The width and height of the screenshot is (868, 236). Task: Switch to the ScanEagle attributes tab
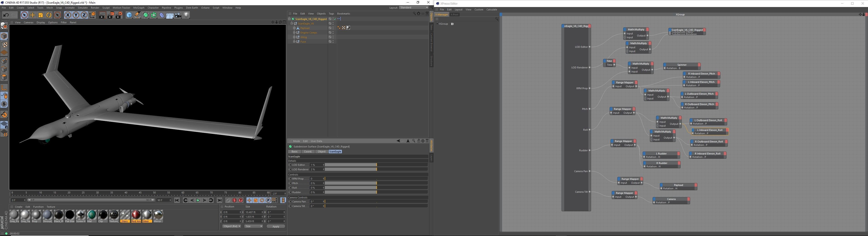pyautogui.click(x=335, y=152)
